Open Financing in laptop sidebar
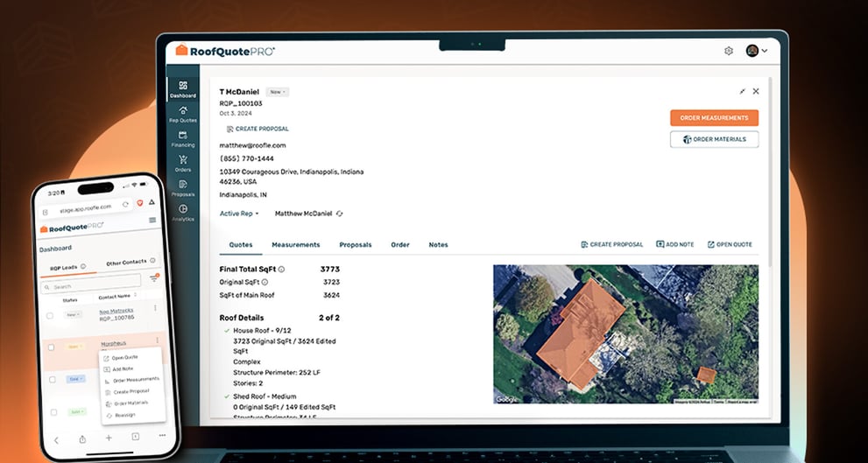 coord(183,139)
